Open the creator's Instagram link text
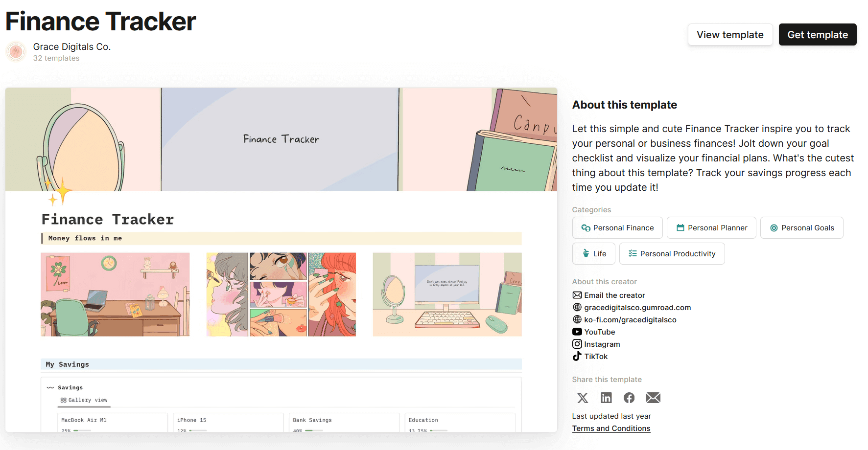This screenshot has width=868, height=450. click(x=602, y=344)
